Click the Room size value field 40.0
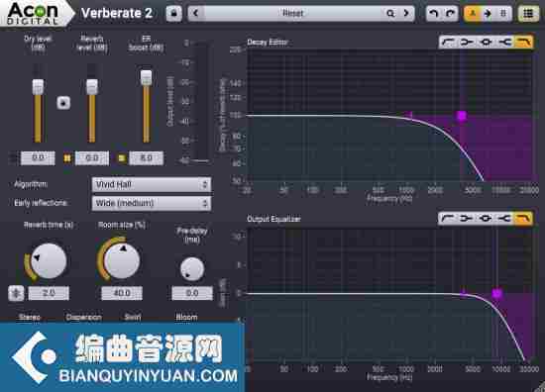The width and height of the screenshot is (545, 392). [122, 293]
